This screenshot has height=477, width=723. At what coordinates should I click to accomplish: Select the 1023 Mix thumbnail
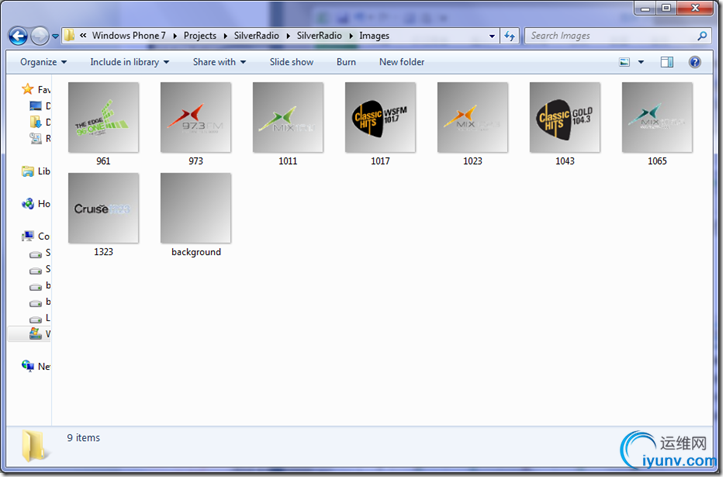[472, 117]
